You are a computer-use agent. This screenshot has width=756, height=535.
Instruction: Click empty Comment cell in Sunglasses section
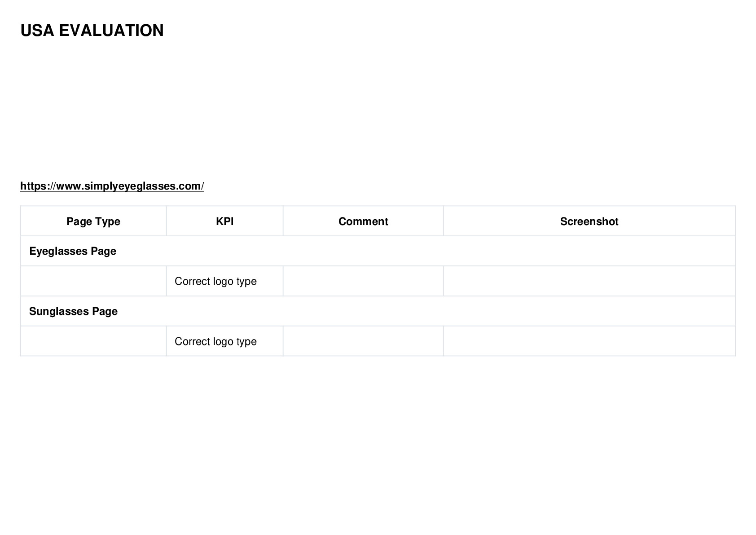(363, 341)
